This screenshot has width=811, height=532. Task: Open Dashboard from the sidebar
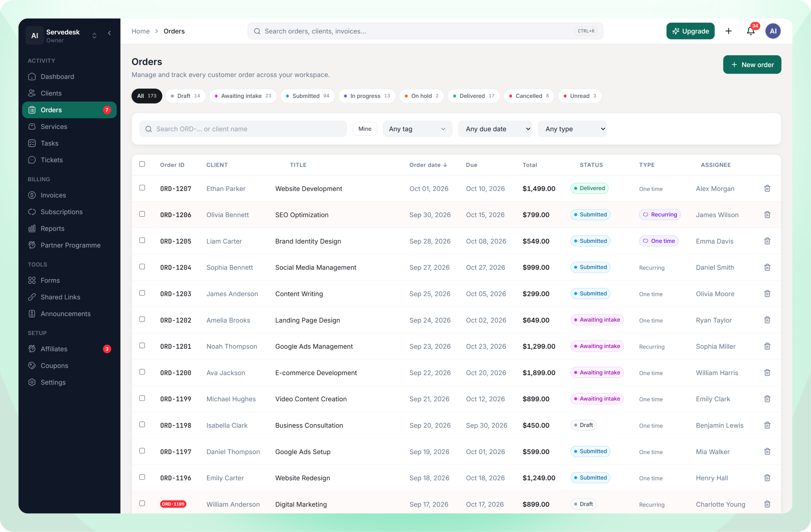click(69, 77)
